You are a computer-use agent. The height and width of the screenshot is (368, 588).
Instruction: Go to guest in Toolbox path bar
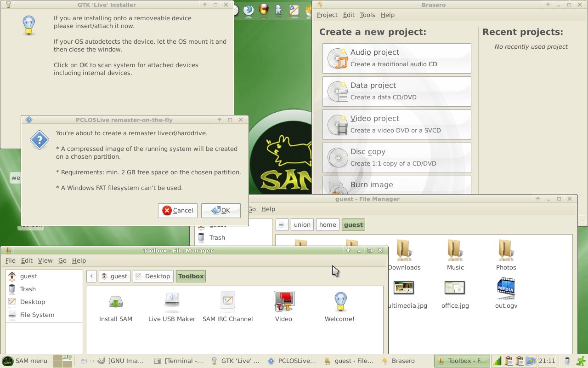(114, 276)
